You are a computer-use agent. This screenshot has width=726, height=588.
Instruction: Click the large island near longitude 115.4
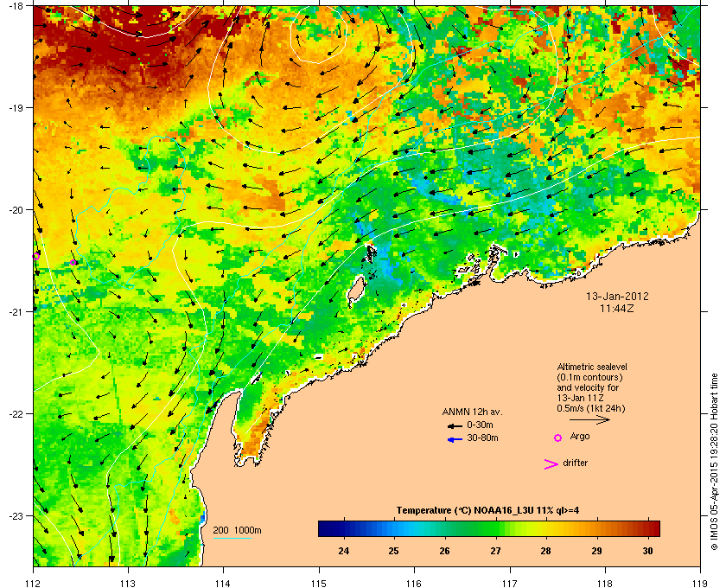pyautogui.click(x=356, y=290)
